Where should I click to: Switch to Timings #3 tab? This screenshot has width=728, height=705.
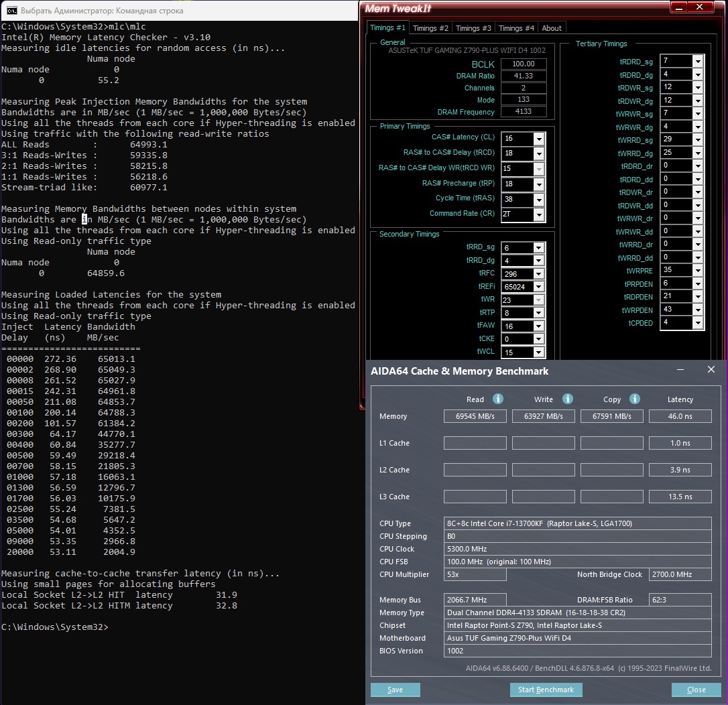coord(473,28)
